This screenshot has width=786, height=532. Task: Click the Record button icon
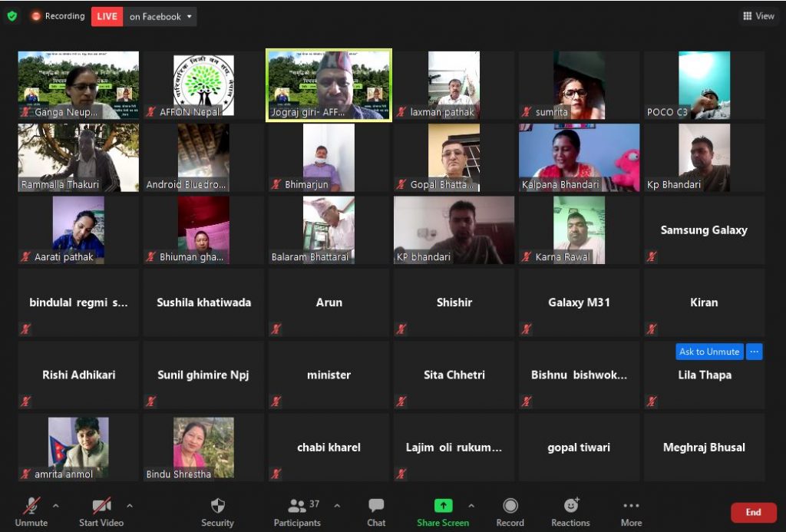click(x=510, y=506)
